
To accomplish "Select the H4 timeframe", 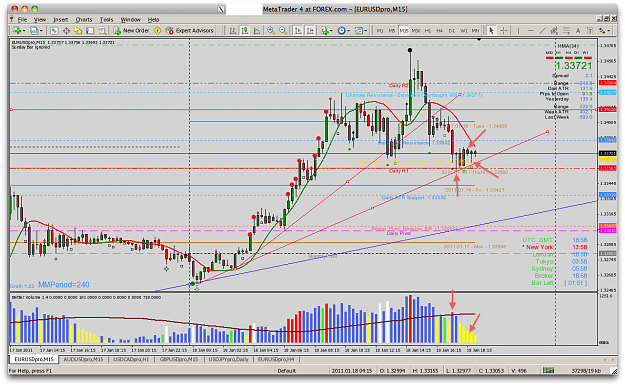I will (x=439, y=31).
